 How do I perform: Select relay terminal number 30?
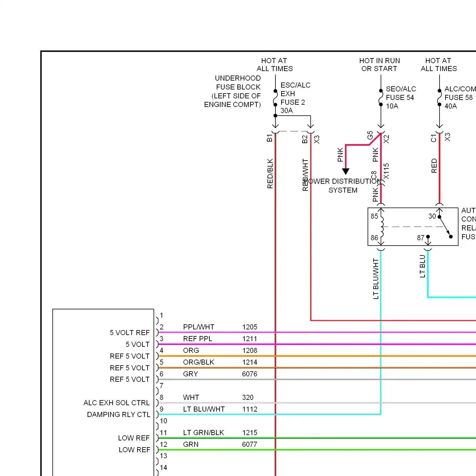point(432,216)
